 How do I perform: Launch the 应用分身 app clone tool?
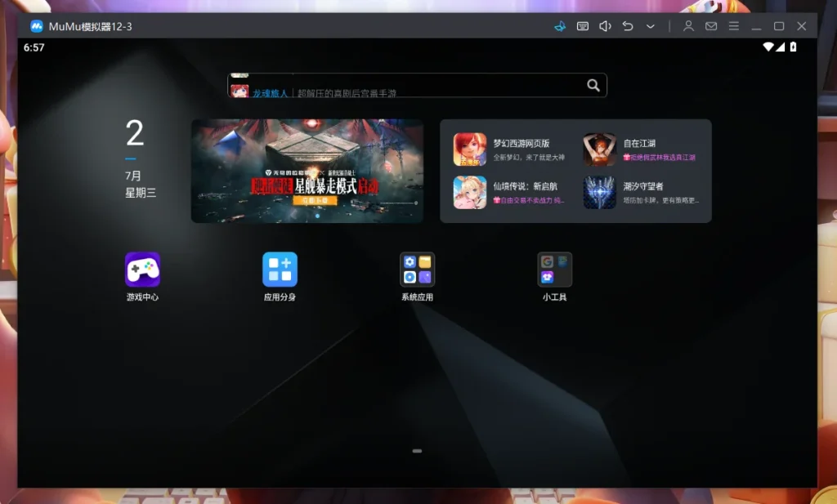(280, 270)
